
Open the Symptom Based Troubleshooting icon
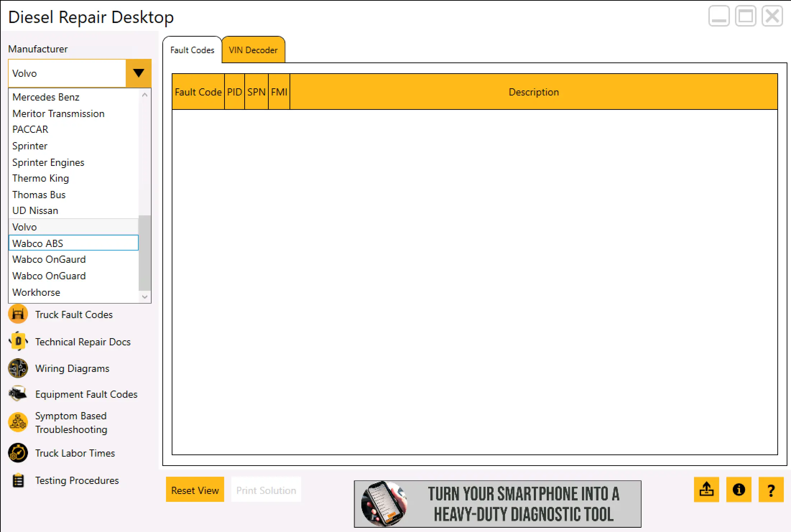pos(18,422)
